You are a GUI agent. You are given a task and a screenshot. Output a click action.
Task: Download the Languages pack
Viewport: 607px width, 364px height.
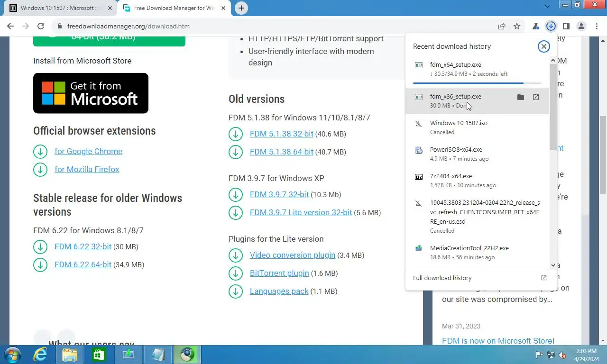(x=279, y=291)
